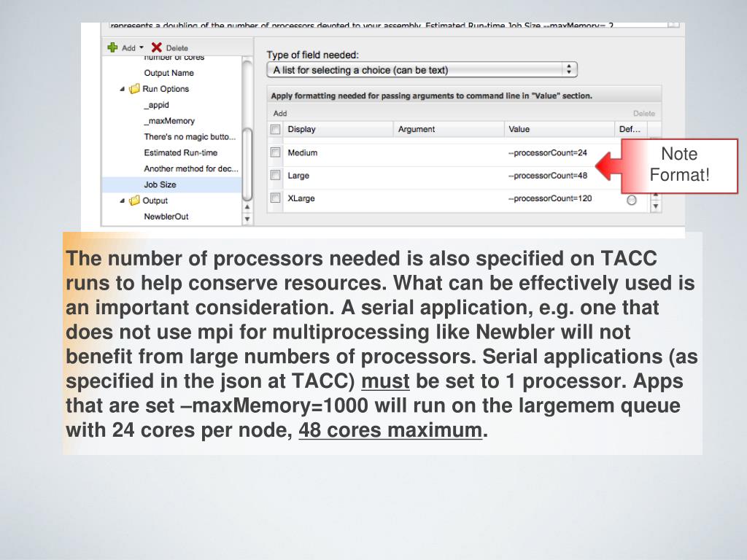The width and height of the screenshot is (747, 560).
Task: Select NewblerOut tree item
Action: (x=166, y=217)
